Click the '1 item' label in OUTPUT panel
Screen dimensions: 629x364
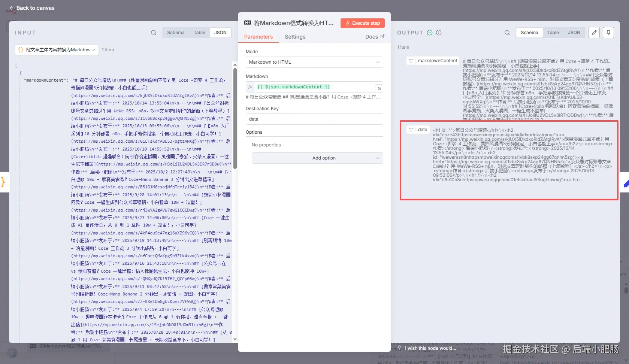[x=403, y=47]
